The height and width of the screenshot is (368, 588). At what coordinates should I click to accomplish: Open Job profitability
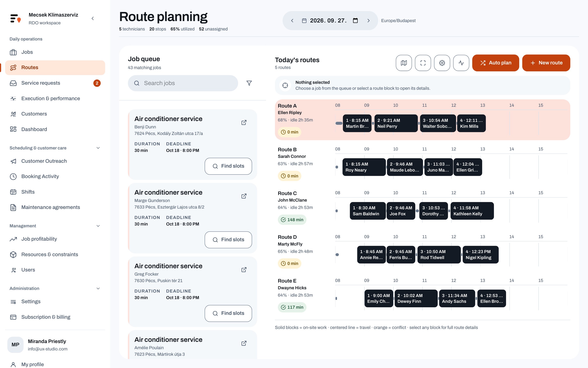click(55, 239)
